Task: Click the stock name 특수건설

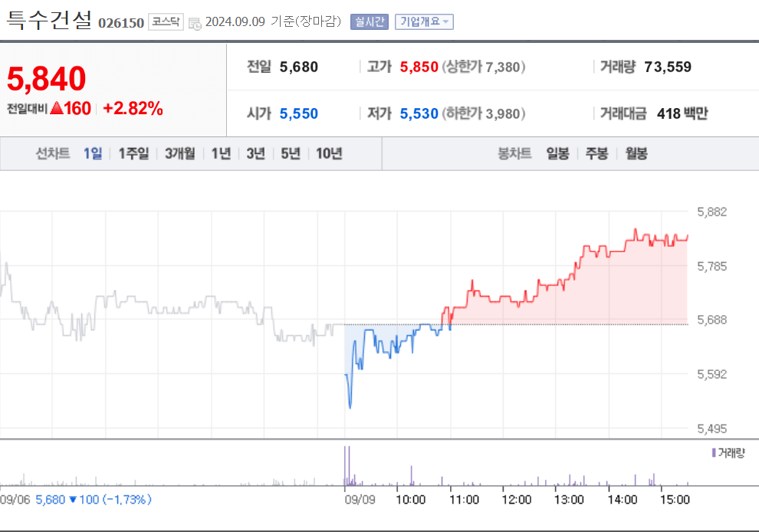Action: 49,20
